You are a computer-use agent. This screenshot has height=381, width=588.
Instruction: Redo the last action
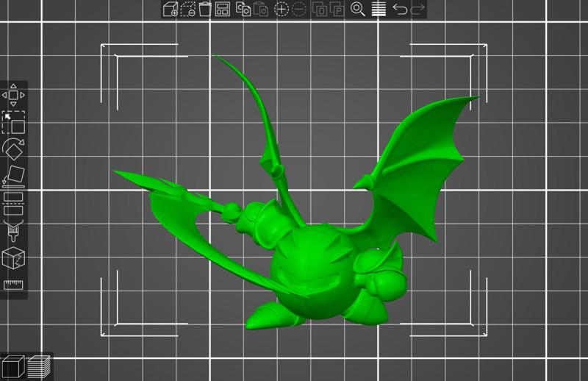tap(417, 9)
